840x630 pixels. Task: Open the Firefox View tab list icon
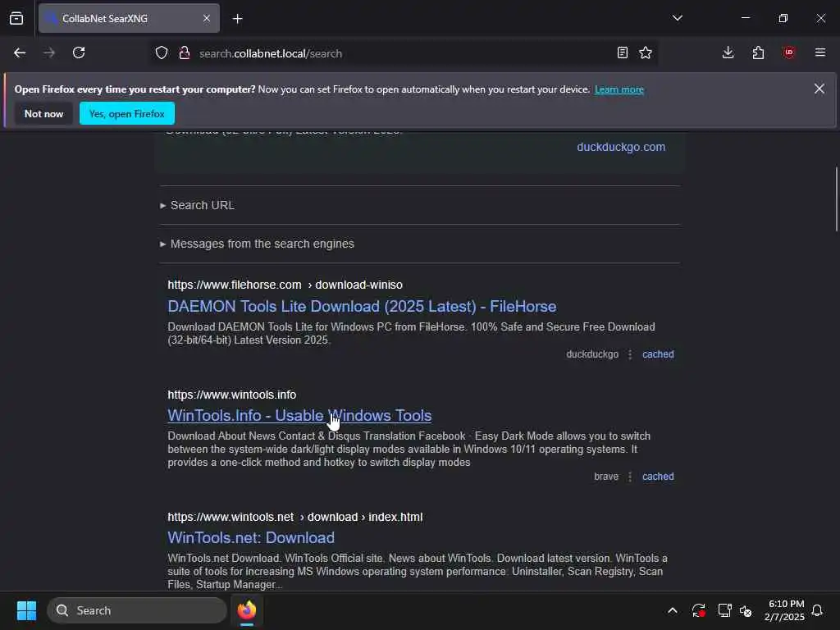coord(16,18)
